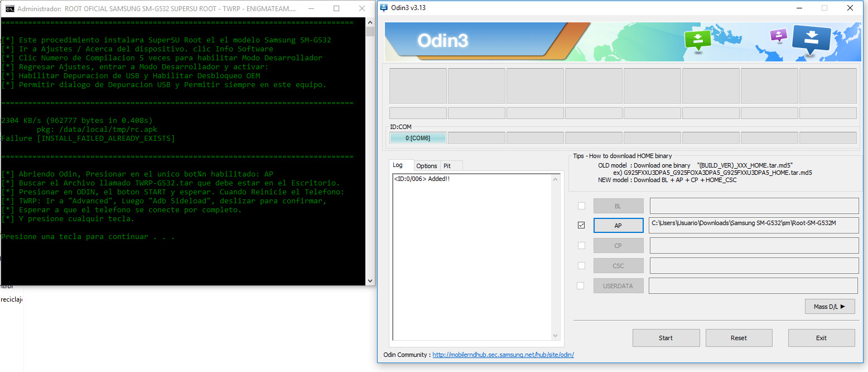This screenshot has height=372, width=868.
Task: Click the USERDATA file button
Action: [618, 286]
